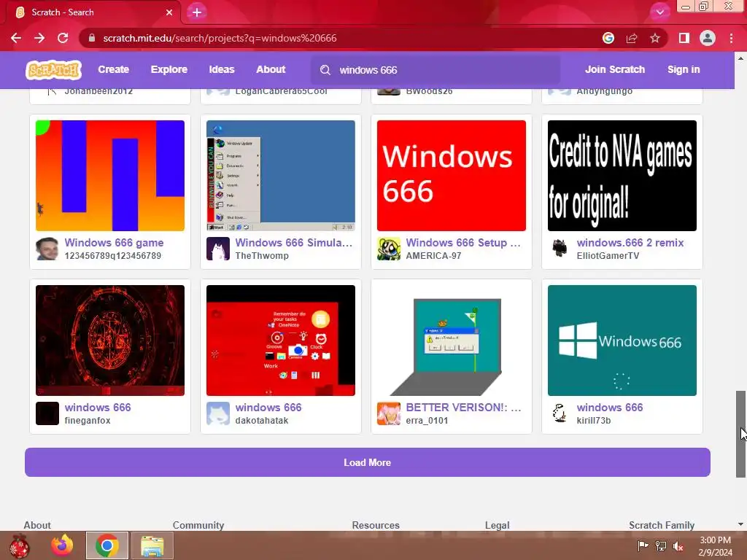Click AMERICA-97's avatar icon
This screenshot has height=560, width=747.
[x=389, y=249]
